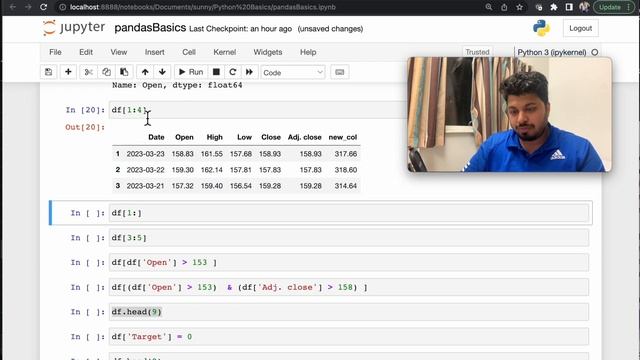The image size is (640, 360).
Task: Click the share page icon in address bar
Action: (x=504, y=7)
